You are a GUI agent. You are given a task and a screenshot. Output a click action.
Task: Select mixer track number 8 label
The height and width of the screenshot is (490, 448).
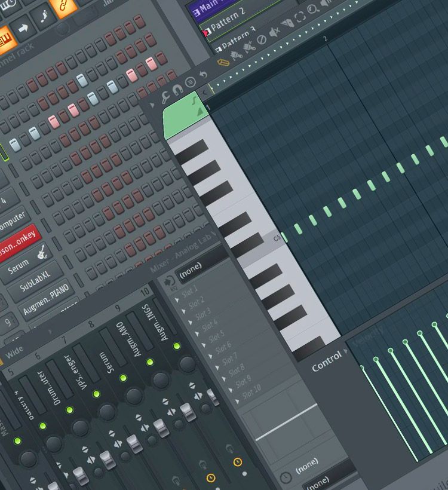90,324
